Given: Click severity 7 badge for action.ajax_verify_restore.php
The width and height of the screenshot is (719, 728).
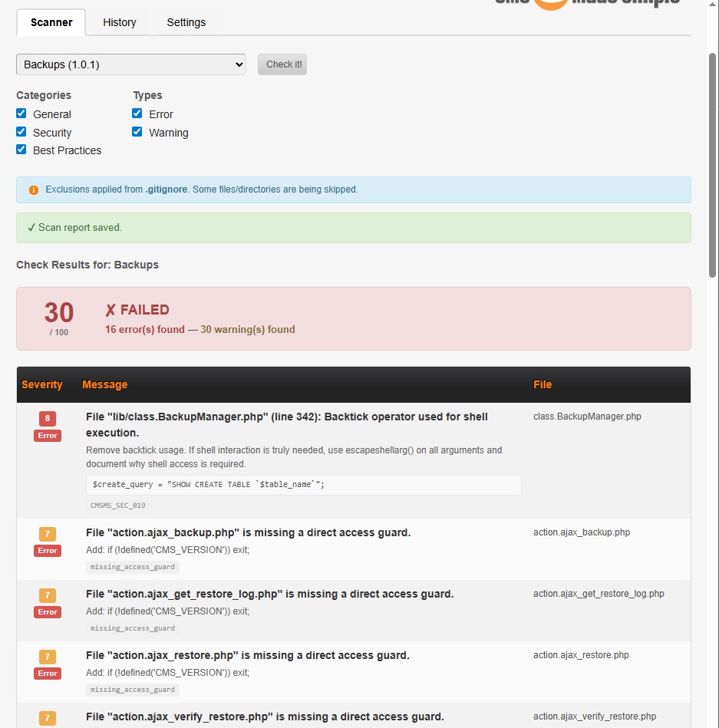Looking at the screenshot, I should pyautogui.click(x=48, y=718).
